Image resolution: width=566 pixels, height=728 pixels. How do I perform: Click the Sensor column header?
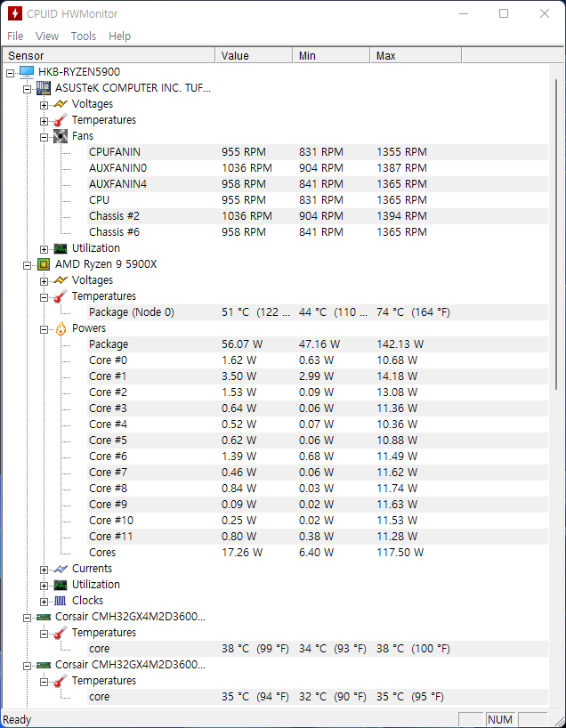[x=109, y=56]
